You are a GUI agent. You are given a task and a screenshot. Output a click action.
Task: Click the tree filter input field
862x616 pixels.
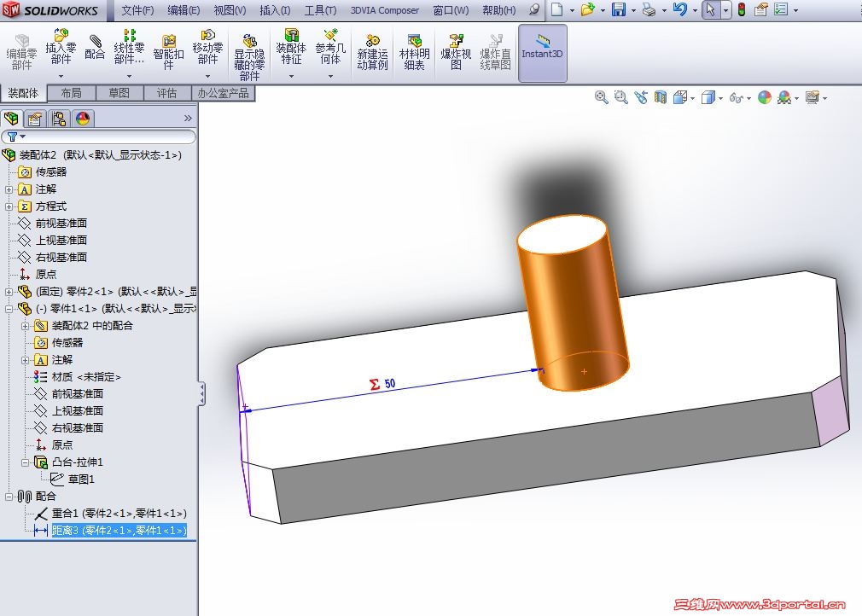pos(98,137)
